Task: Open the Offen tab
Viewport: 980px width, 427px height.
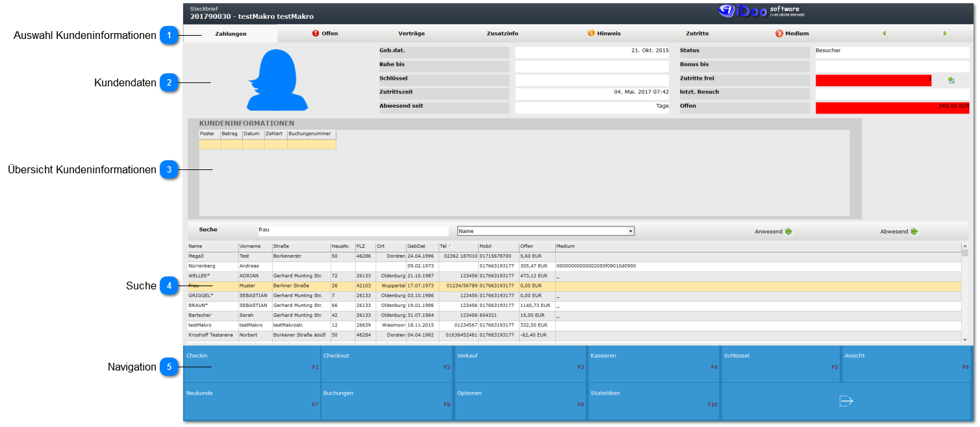Action: click(325, 34)
